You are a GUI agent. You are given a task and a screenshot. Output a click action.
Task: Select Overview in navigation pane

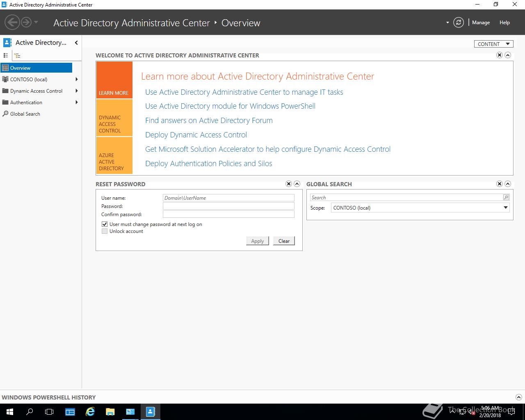(36, 68)
